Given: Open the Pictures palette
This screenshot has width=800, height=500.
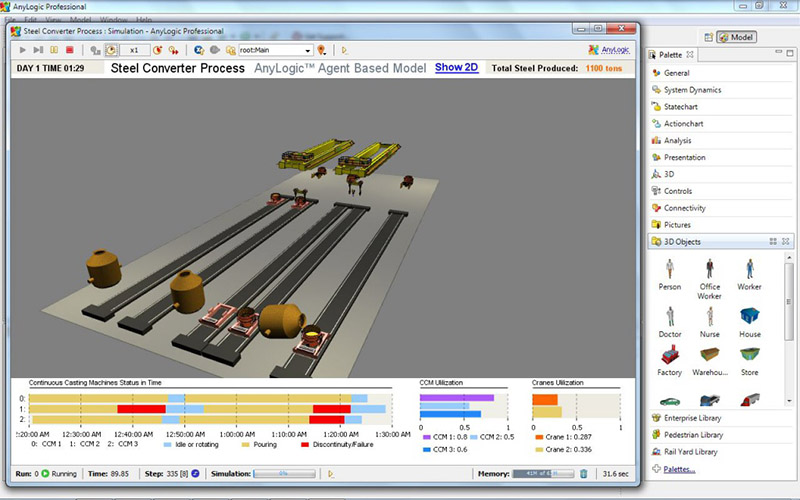Looking at the screenshot, I should click(720, 224).
